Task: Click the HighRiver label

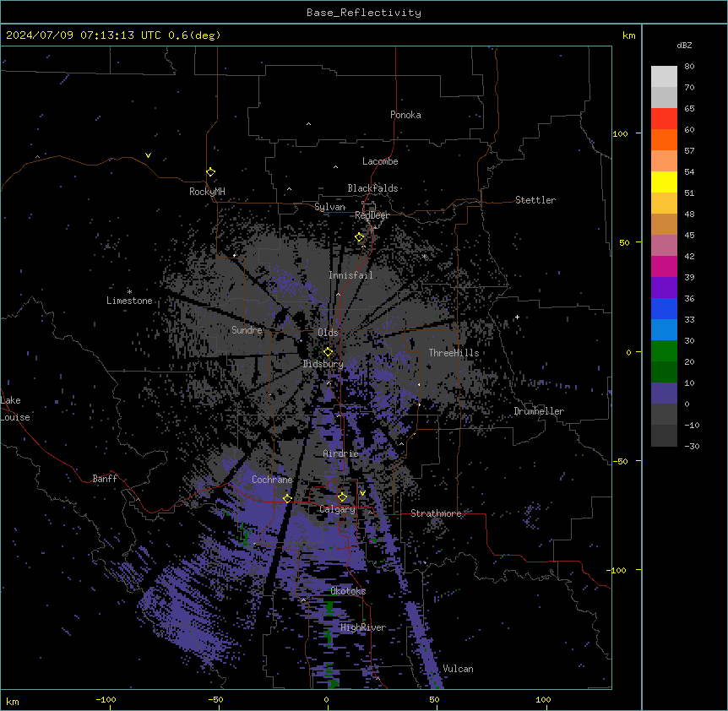Action: click(363, 627)
